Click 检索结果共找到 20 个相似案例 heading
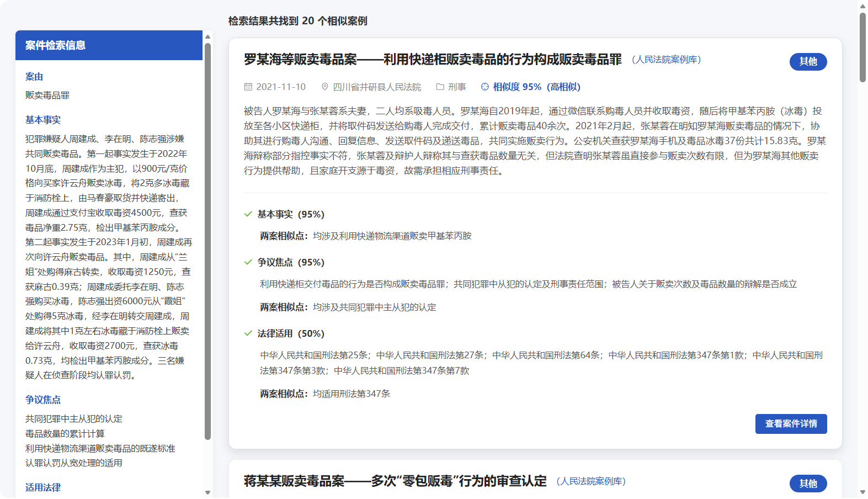The height and width of the screenshot is (499, 868). pyautogui.click(x=298, y=21)
